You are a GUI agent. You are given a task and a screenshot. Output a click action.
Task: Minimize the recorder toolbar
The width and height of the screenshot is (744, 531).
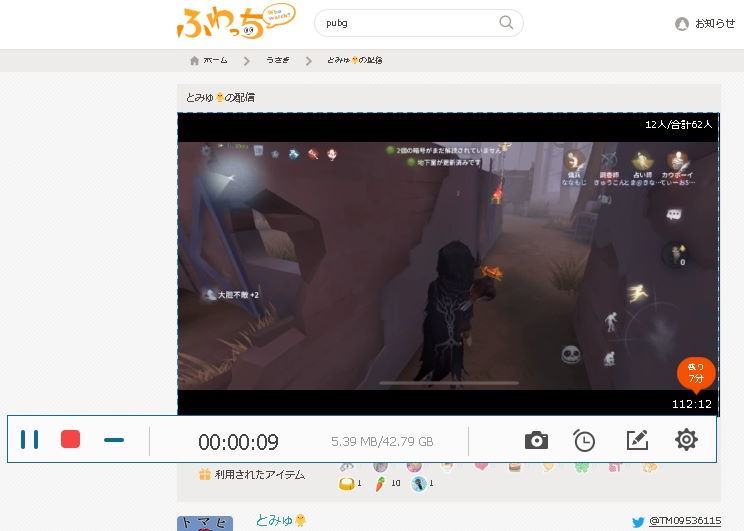114,440
